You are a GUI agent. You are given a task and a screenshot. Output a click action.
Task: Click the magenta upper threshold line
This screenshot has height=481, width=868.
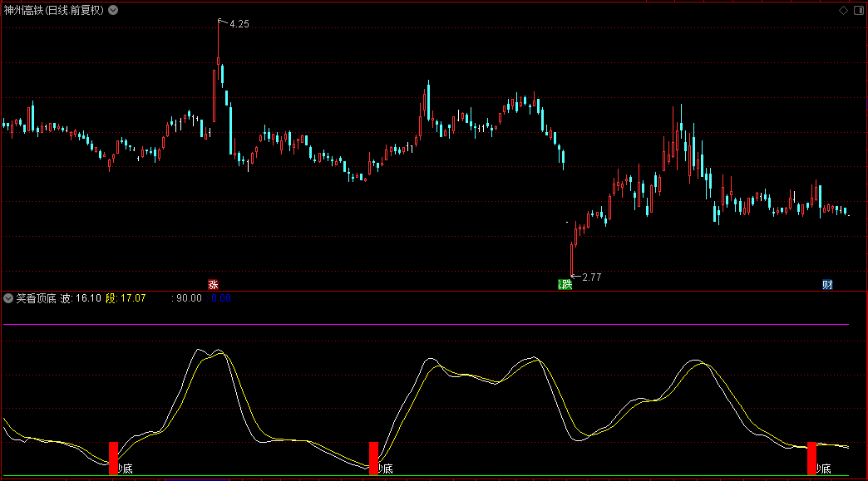(426, 325)
